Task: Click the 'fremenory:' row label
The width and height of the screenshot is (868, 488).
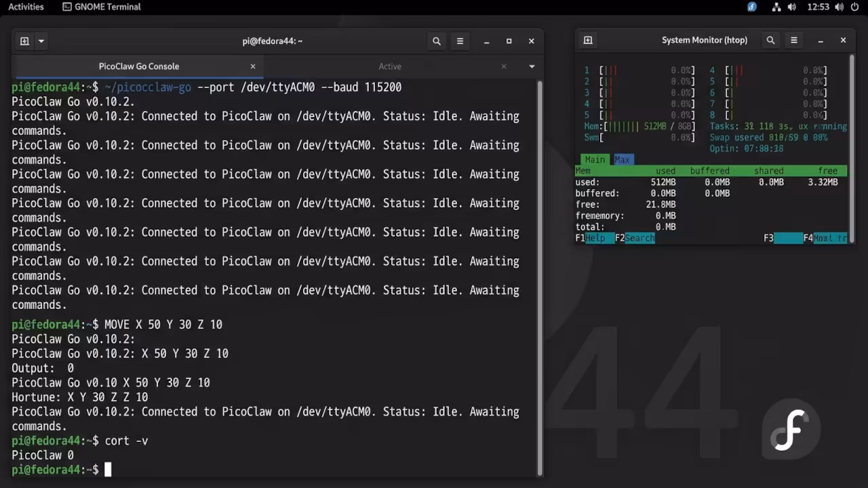Action: [x=599, y=216]
